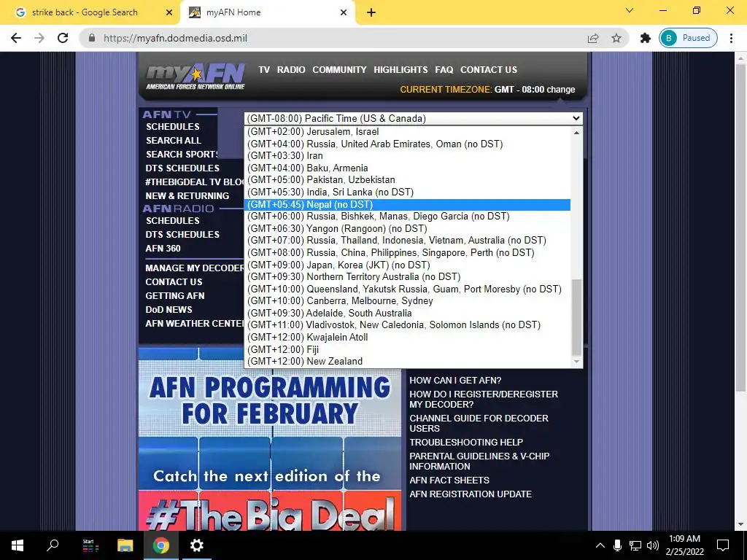747x560 pixels.
Task: Close the myAFN Home tab
Action: pyautogui.click(x=344, y=12)
